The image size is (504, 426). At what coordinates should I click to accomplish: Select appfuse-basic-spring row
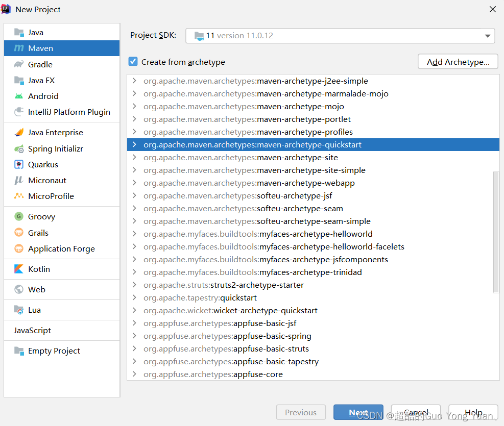(313, 336)
